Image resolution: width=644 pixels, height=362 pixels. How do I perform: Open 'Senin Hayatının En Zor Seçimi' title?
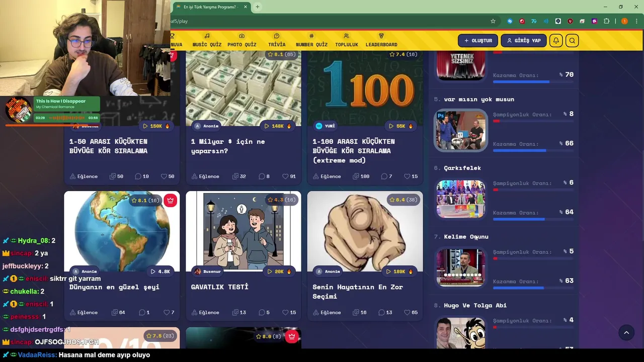tap(358, 292)
